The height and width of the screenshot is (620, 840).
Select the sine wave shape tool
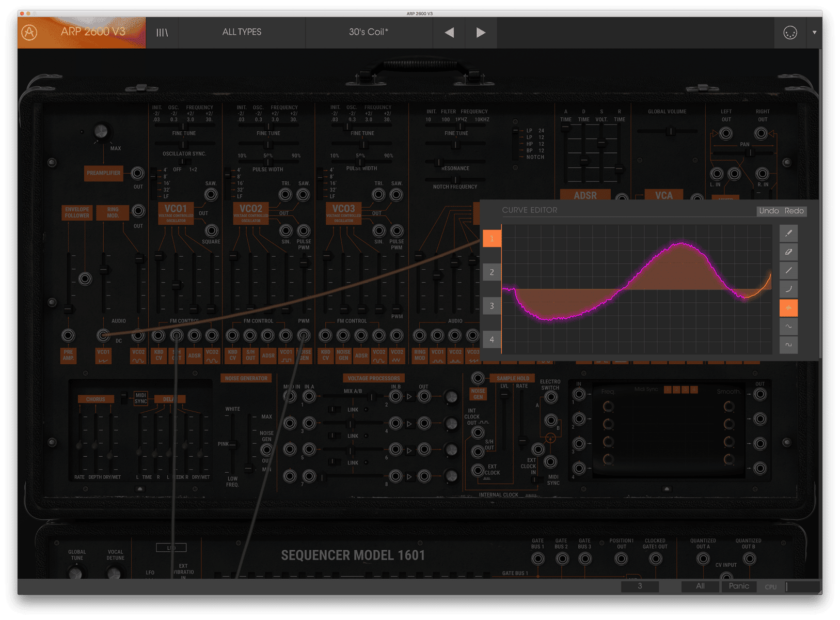788,326
